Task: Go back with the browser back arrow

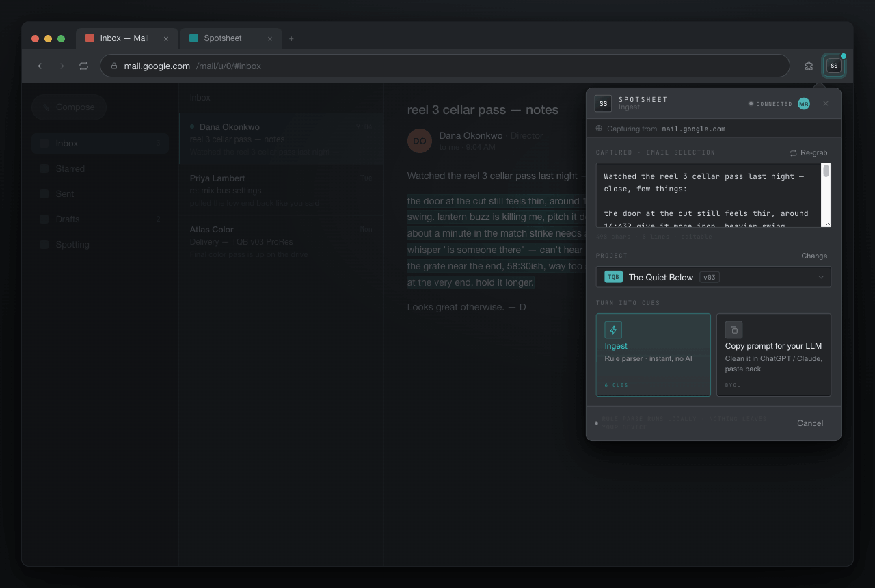Action: tap(40, 66)
